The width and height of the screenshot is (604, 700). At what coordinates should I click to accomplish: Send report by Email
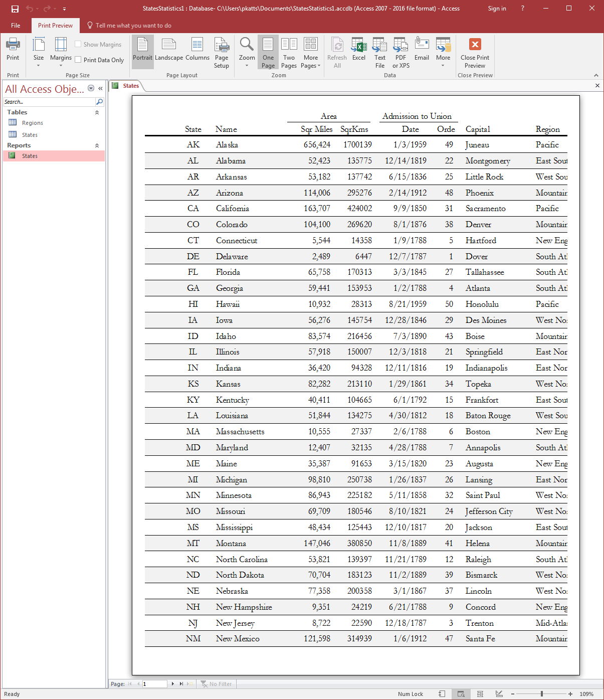tap(422, 49)
